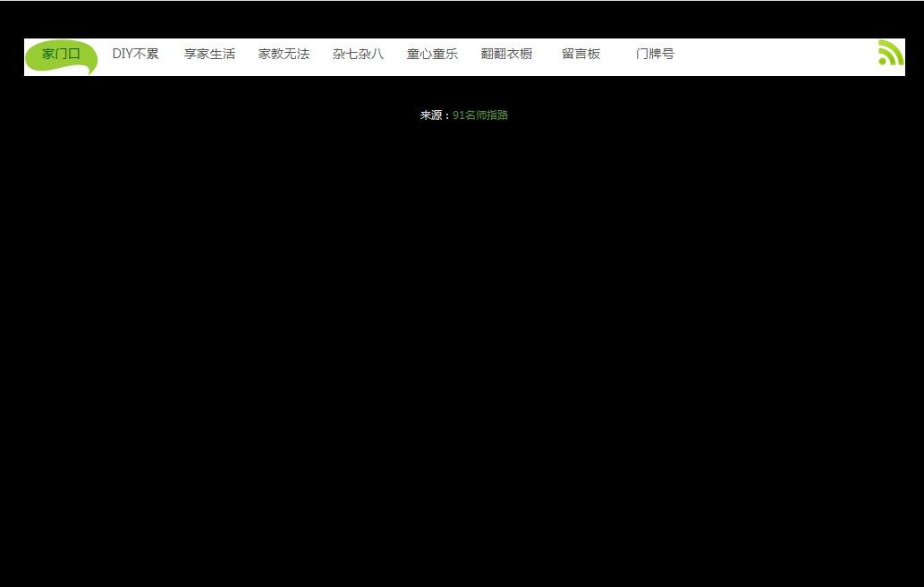Screen dimensions: 924x587
Task: Open the 门牌号 menu item
Action: 655,55
